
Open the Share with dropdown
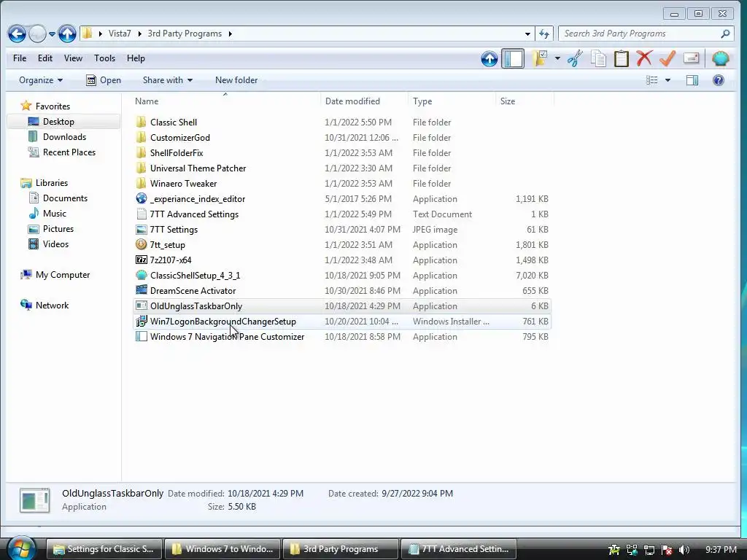167,80
